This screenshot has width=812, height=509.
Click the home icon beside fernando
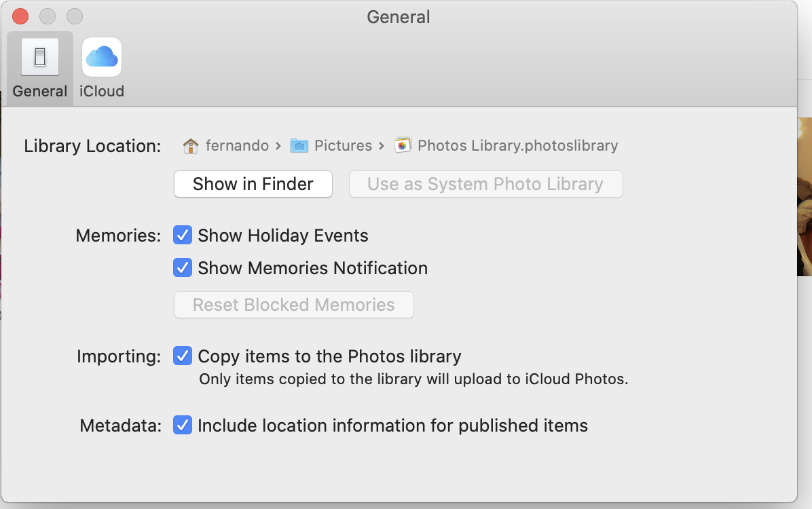(191, 146)
